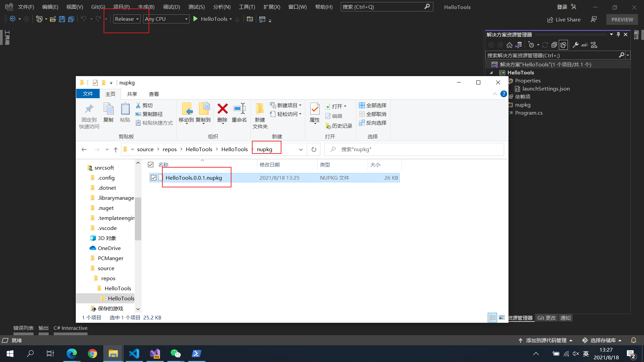Click the Home icon in Solution Explorer toolbar

pyautogui.click(x=509, y=45)
